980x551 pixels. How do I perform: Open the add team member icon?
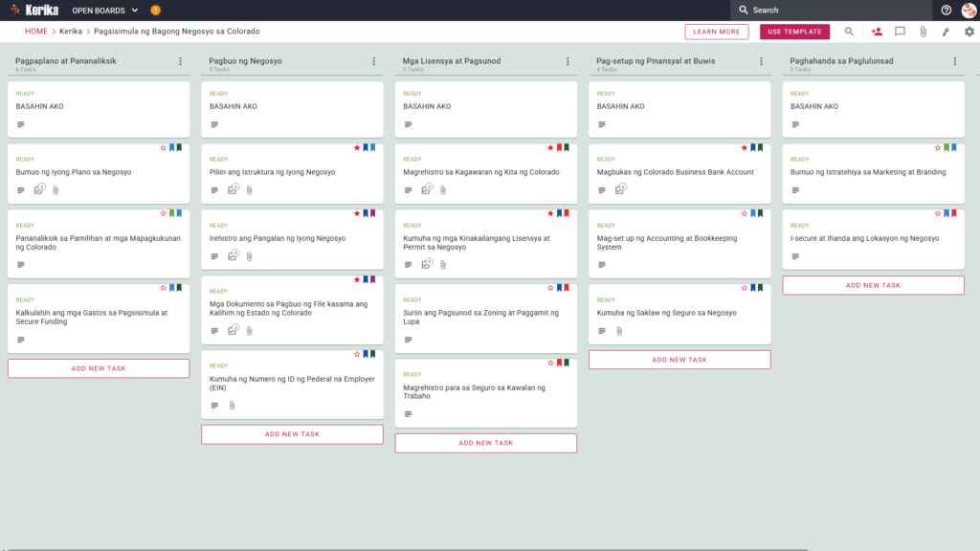pos(877,32)
